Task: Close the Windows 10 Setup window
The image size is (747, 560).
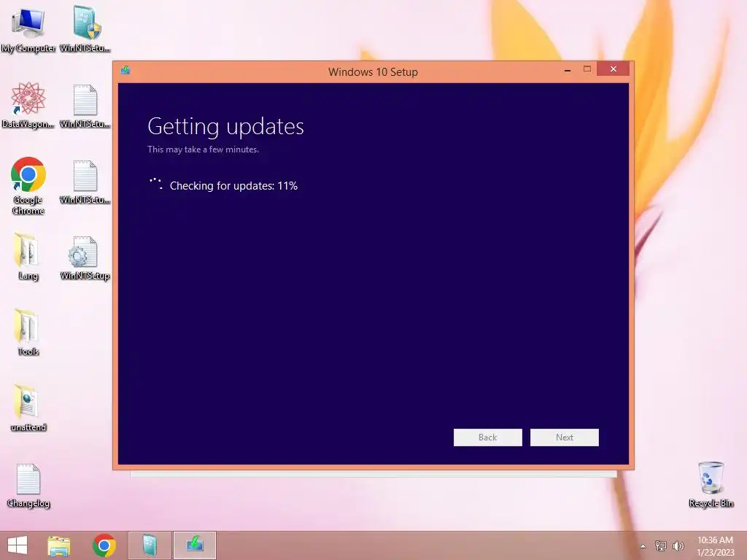Action: pos(613,69)
